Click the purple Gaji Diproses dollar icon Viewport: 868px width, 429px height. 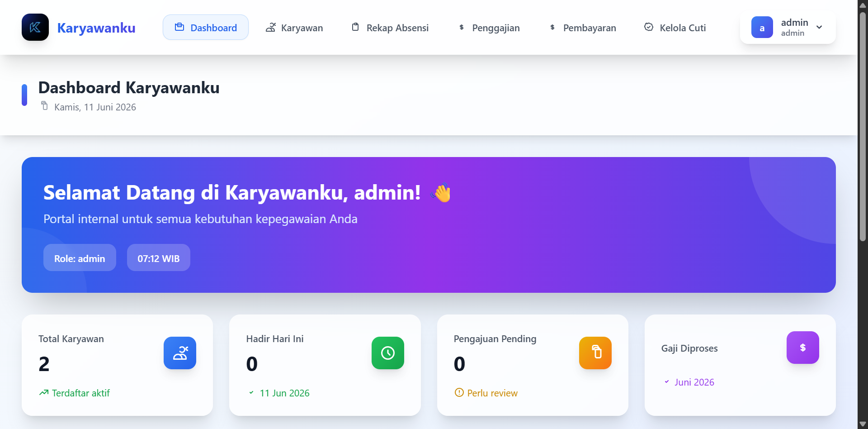click(x=803, y=348)
